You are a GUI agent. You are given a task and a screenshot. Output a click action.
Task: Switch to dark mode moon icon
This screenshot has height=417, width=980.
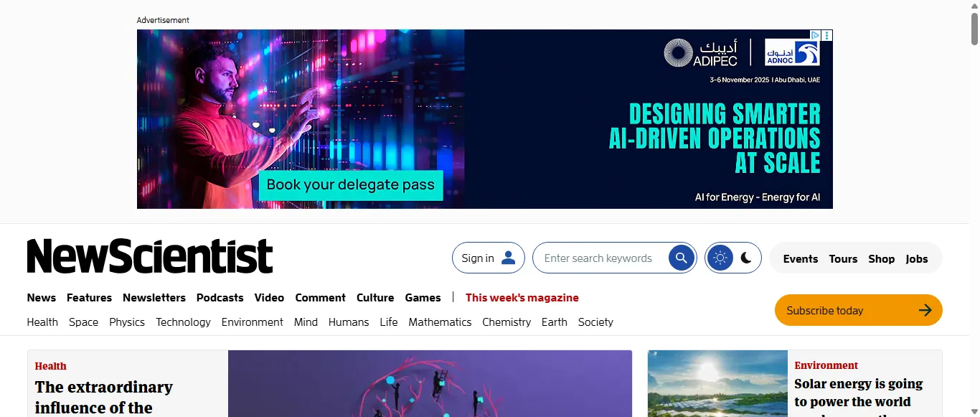pos(746,258)
